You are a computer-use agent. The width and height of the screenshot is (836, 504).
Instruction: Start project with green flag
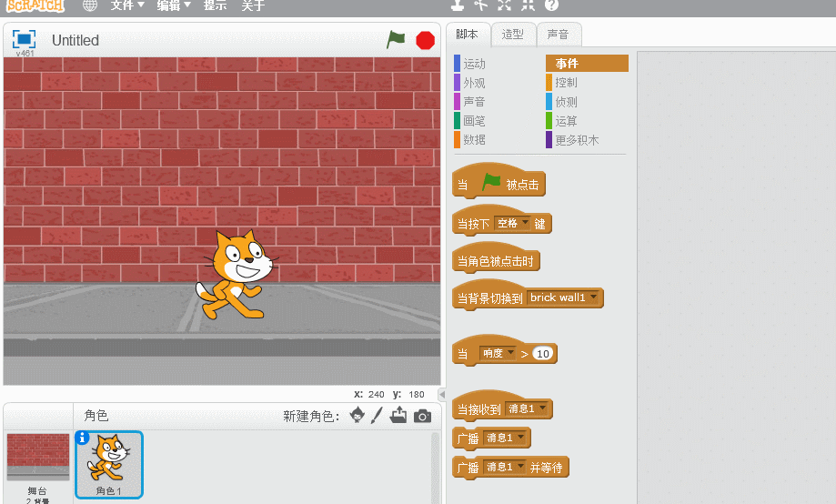[396, 39]
